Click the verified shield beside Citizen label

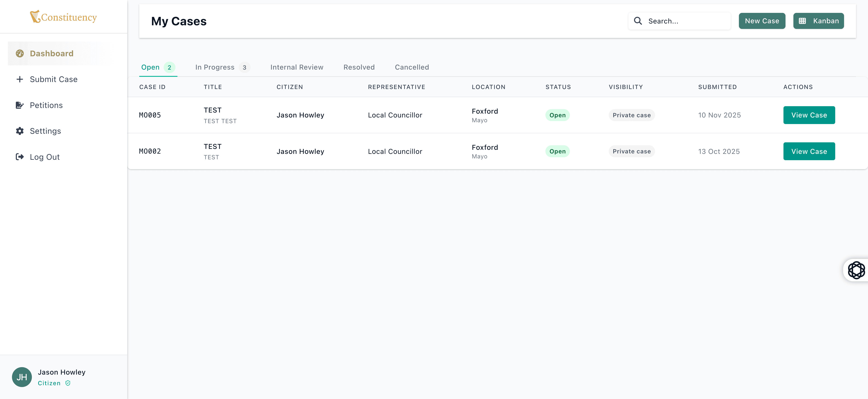pyautogui.click(x=67, y=383)
